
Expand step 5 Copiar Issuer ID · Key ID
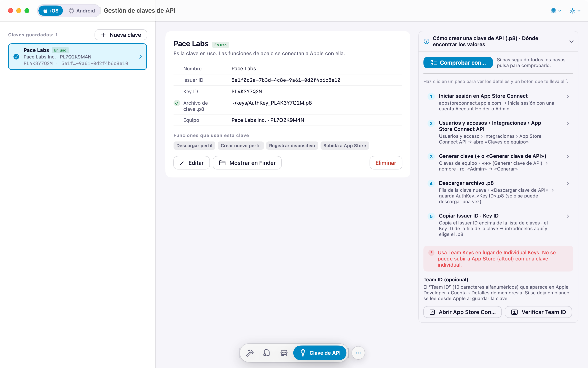(498, 225)
